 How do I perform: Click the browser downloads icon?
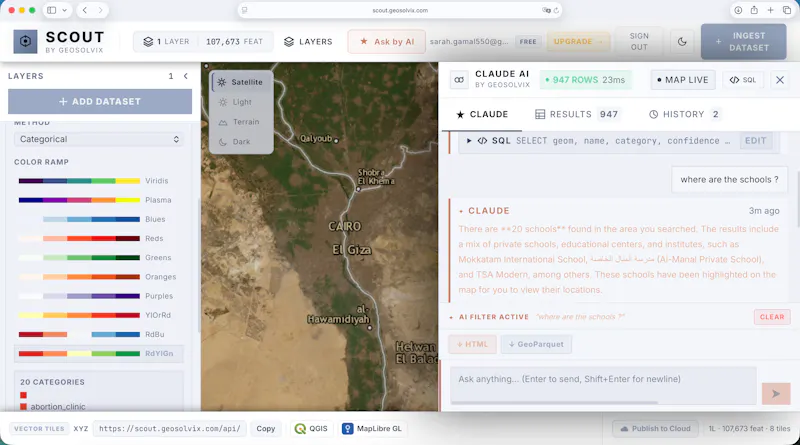pos(738,10)
